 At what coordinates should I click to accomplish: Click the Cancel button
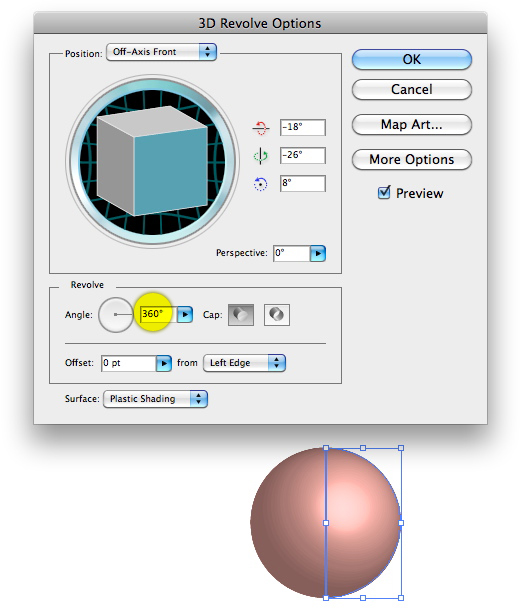pyautogui.click(x=412, y=90)
